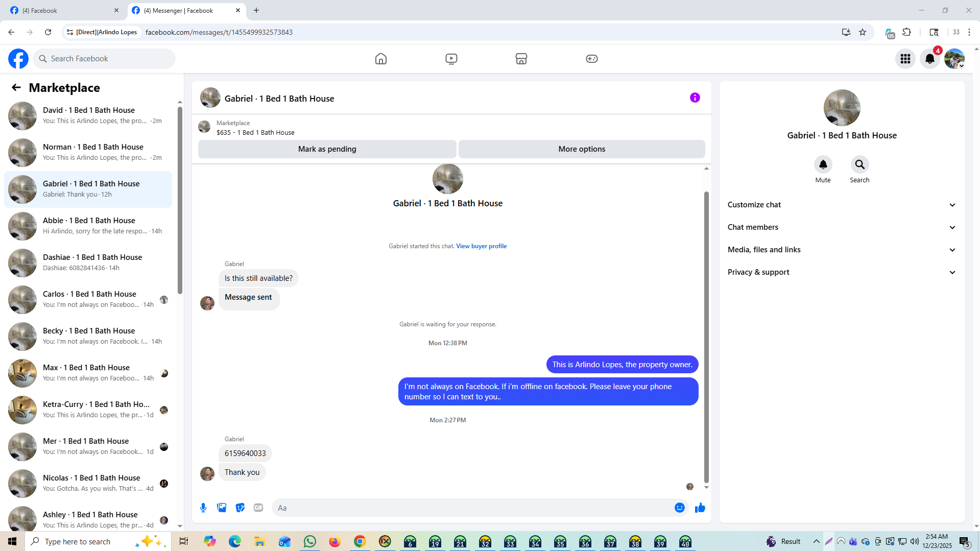980x551 pixels.
Task: Expand Media, files and links section
Action: click(x=842, y=250)
